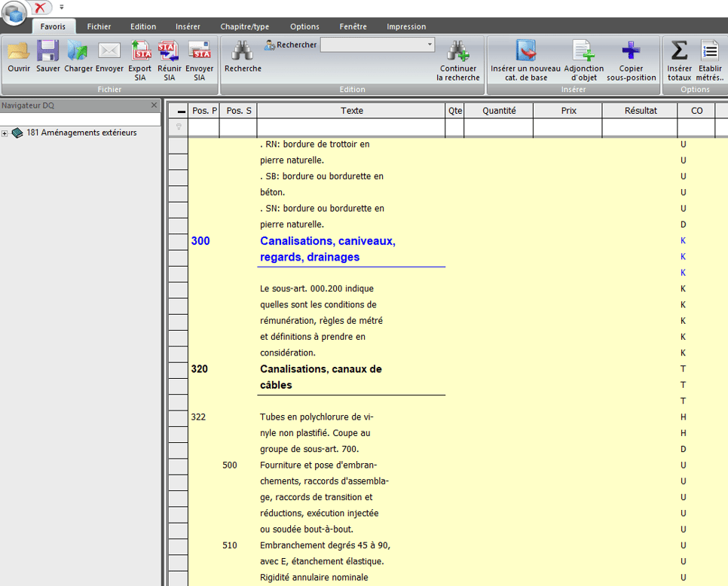This screenshot has height=586, width=728.
Task: Click heading 'Canalisations, caniveaux,'
Action: (x=327, y=241)
